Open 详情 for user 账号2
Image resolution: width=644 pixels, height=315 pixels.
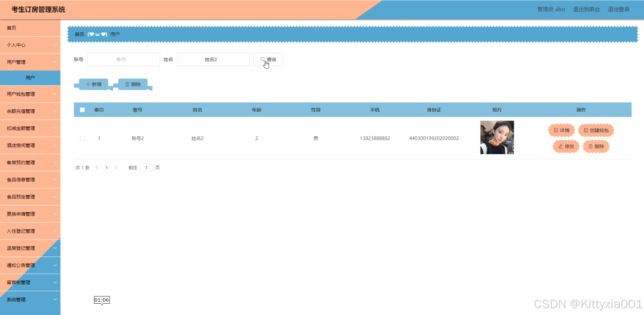coord(562,130)
